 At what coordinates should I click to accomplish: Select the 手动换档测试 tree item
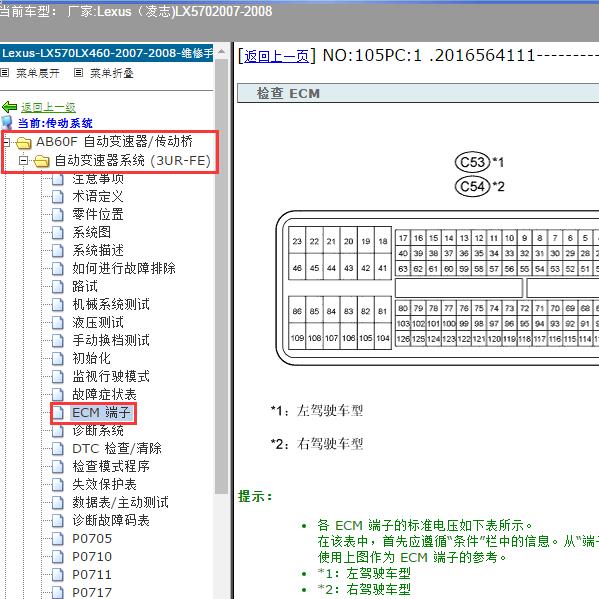tap(111, 340)
